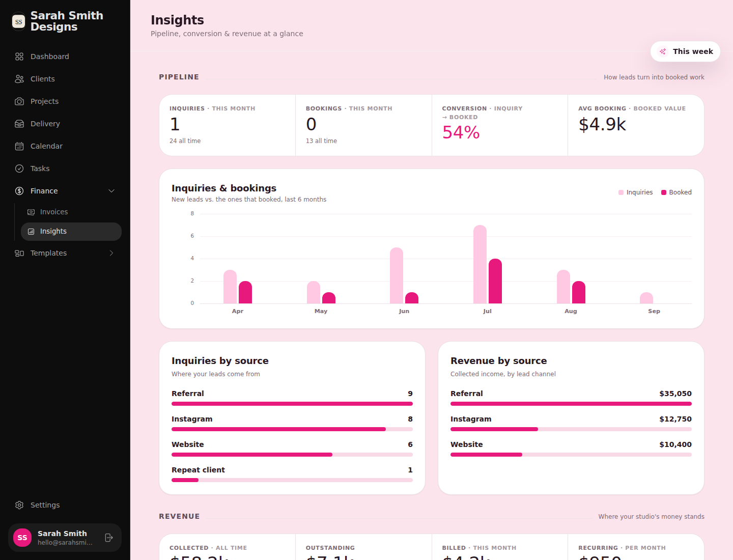Click the Instagram inquiries progress bar
The image size is (733, 560).
pyautogui.click(x=292, y=429)
